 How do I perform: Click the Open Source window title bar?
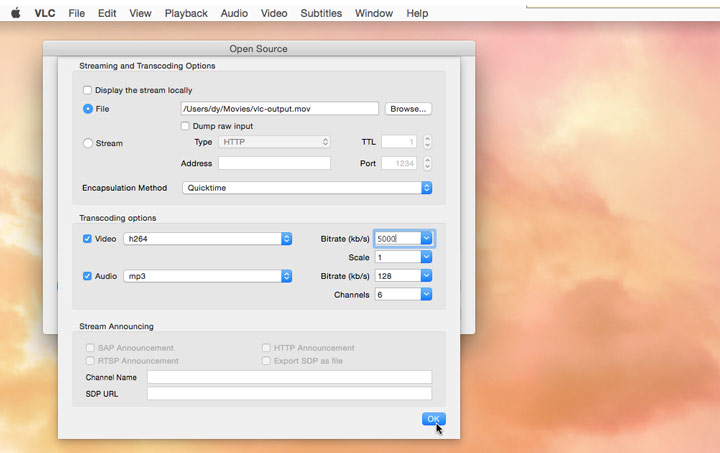tap(259, 49)
